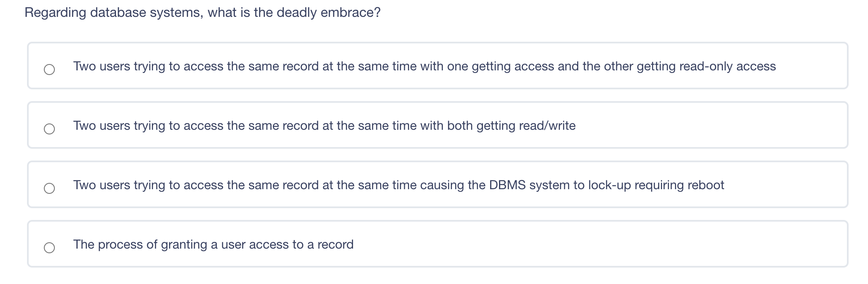868x284 pixels.
Task: Click the question text about deadly embrace
Action: tap(202, 13)
